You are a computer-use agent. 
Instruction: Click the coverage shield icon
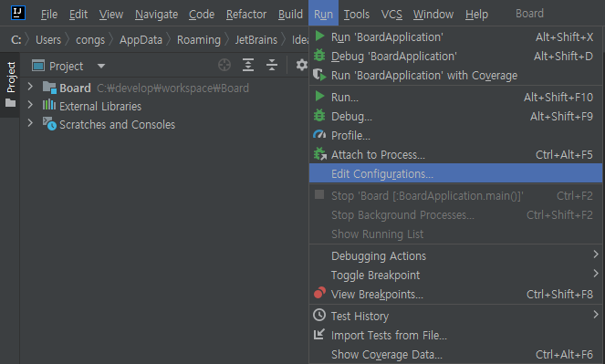pyautogui.click(x=319, y=75)
